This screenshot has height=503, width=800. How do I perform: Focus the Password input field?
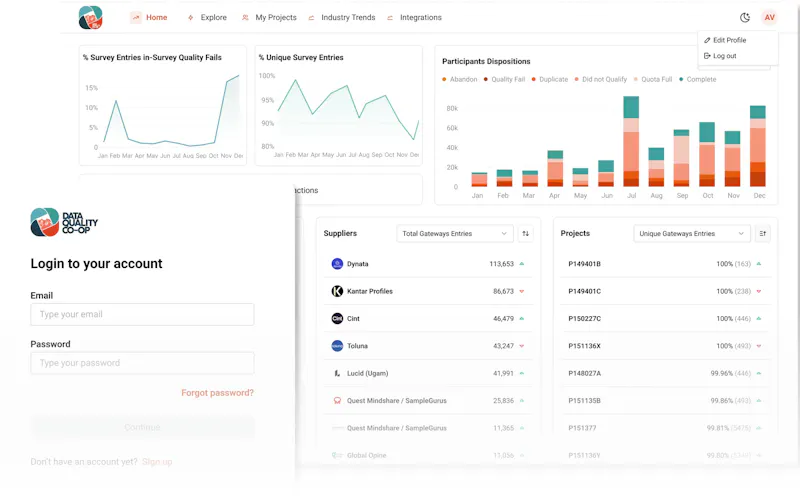click(142, 363)
